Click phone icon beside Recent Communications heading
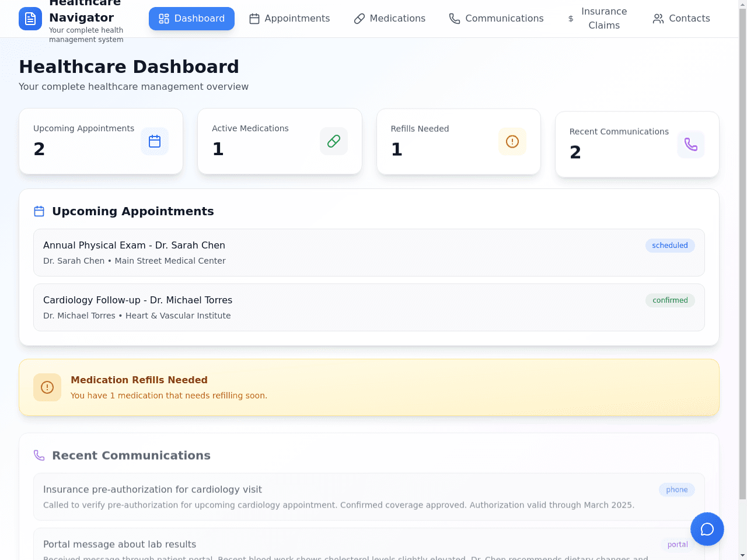Viewport: 747px width, 560px height. pyautogui.click(x=39, y=456)
